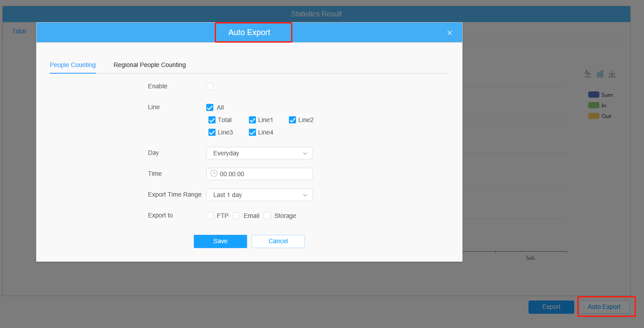This screenshot has height=328, width=644.
Task: Switch to Regional People Counting tab
Action: coord(150,65)
